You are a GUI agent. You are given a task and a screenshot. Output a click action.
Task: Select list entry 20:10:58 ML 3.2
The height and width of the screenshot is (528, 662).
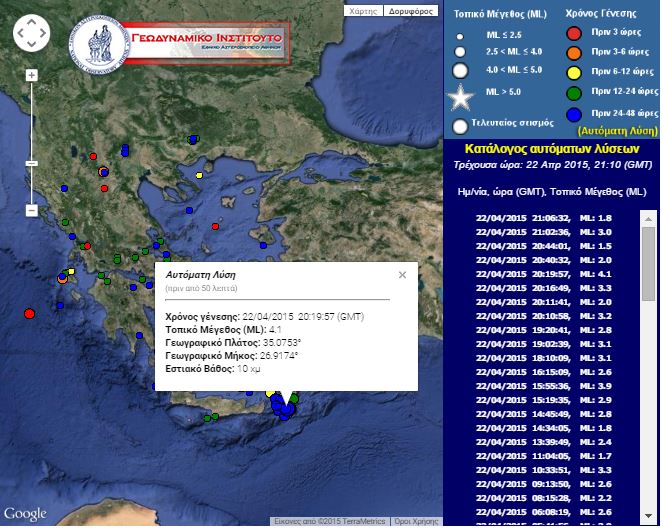click(x=543, y=316)
